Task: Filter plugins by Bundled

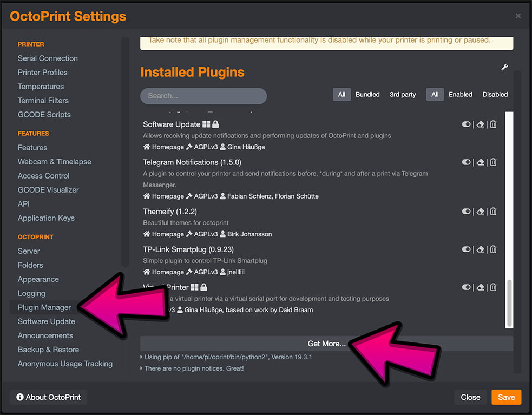Action: coord(367,94)
